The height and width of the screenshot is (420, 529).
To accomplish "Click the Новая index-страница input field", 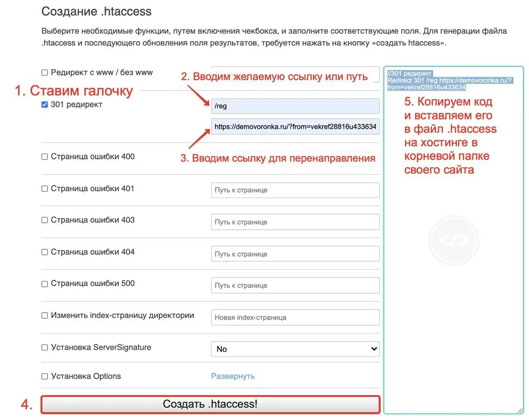I will pyautogui.click(x=295, y=317).
